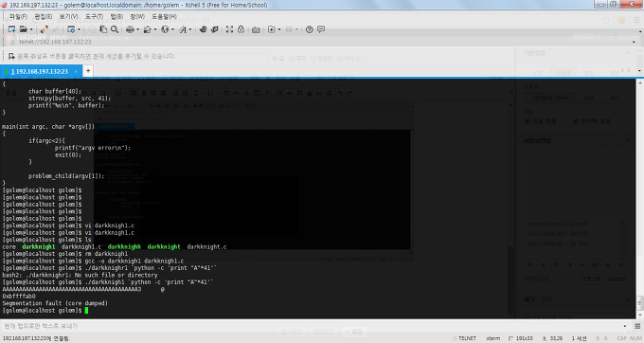Expand the globe encoding dropdown arrow
The width and height of the screenshot is (644, 343).
click(x=172, y=29)
